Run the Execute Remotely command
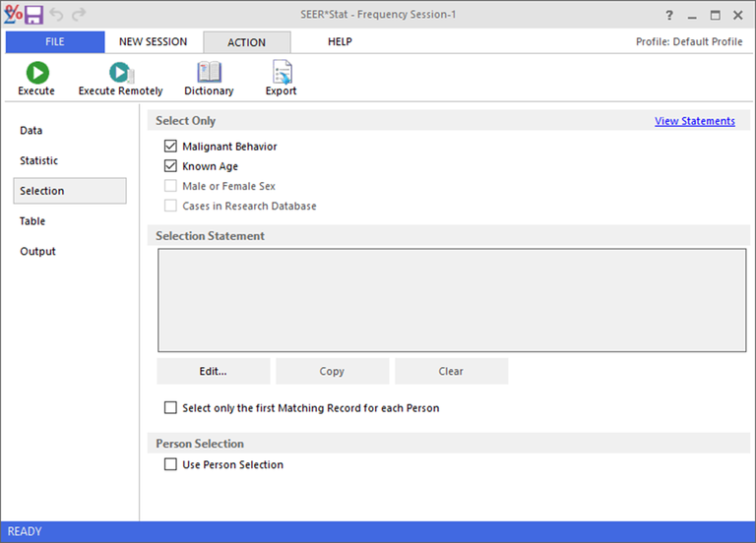Viewport: 756px width, 543px height. (x=120, y=73)
